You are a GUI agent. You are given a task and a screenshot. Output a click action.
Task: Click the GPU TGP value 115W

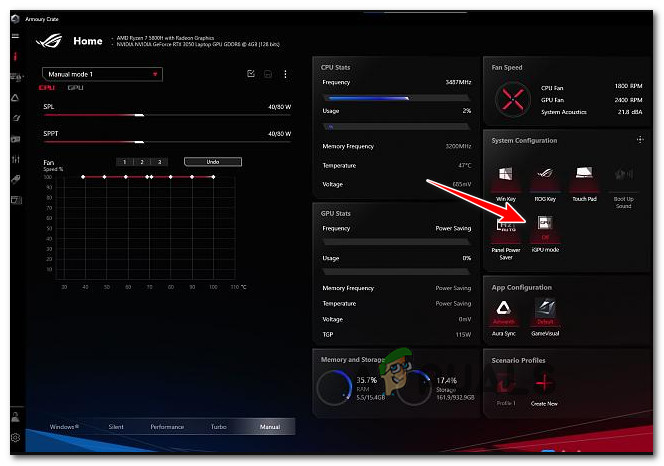coord(463,334)
